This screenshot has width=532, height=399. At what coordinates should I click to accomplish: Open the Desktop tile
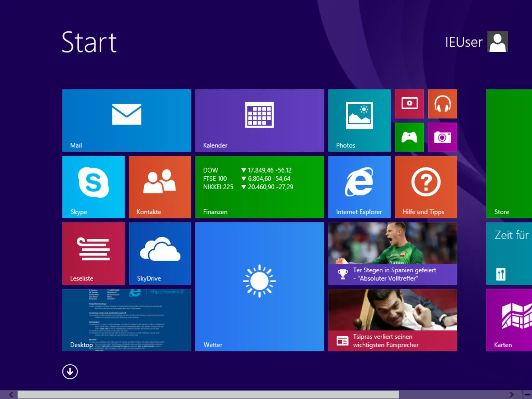pyautogui.click(x=127, y=320)
